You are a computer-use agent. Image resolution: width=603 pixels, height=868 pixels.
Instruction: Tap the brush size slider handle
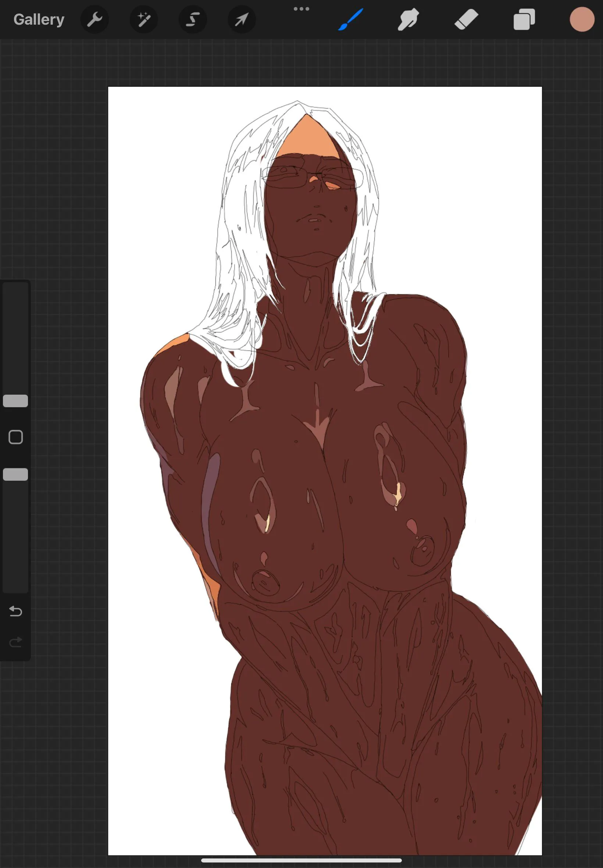tap(15, 401)
